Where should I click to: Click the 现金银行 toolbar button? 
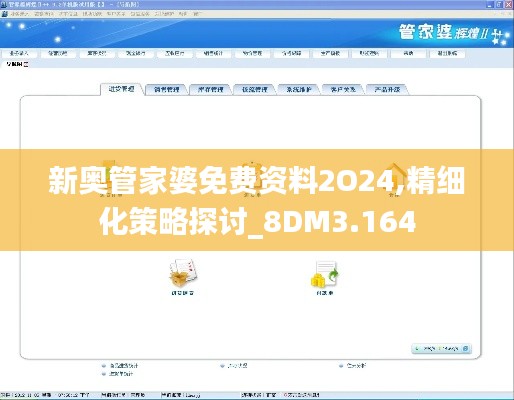coord(136,53)
